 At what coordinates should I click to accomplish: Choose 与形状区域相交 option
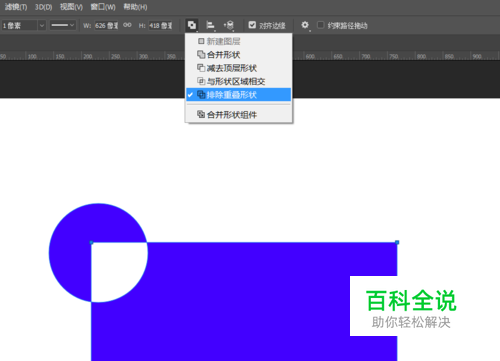point(239,81)
